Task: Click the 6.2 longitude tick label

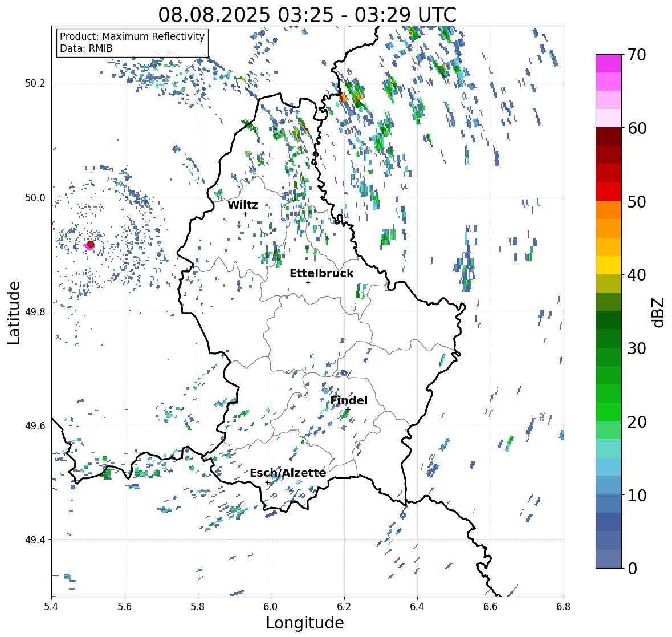Action: (344, 607)
